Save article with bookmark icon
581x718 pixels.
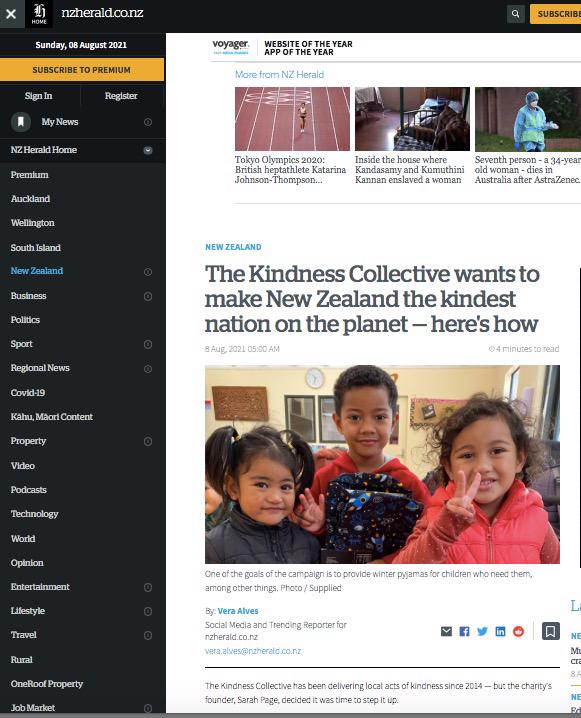[x=551, y=631]
